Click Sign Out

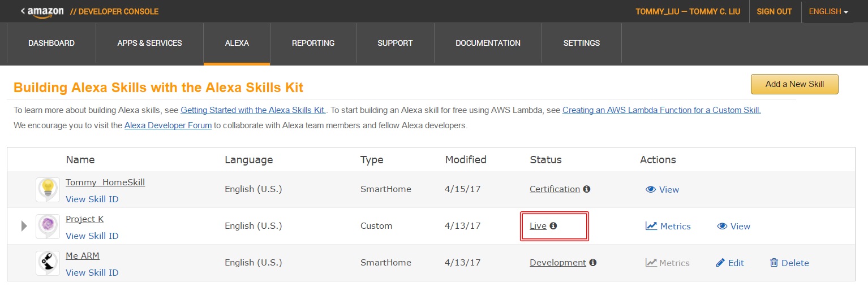[774, 12]
